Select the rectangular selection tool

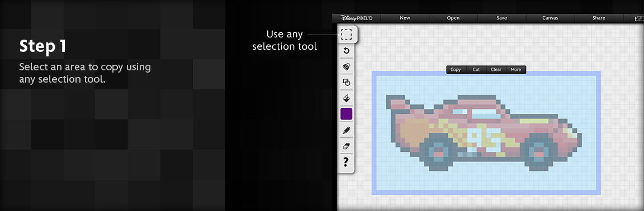click(x=346, y=34)
